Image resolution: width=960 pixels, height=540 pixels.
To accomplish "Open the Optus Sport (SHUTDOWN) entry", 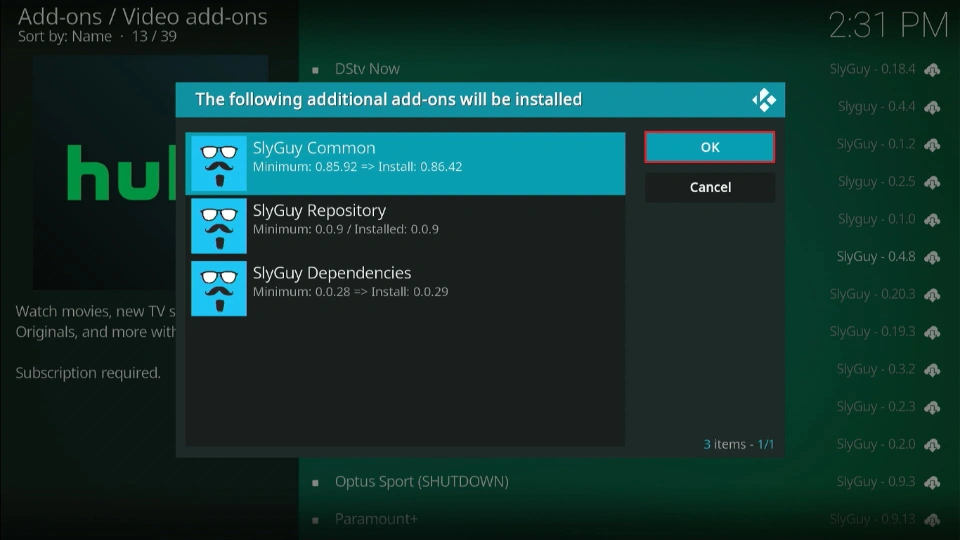I will click(422, 482).
